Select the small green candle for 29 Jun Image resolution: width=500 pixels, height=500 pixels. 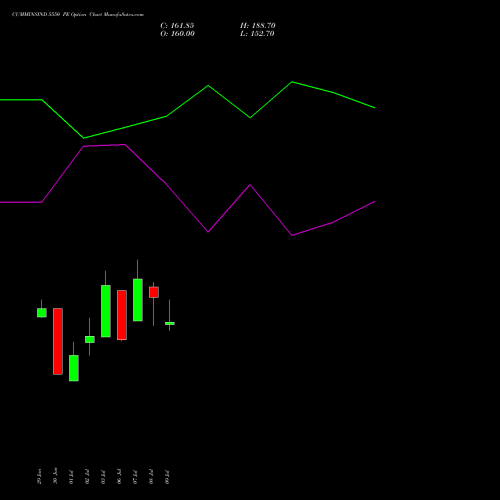click(x=42, y=313)
